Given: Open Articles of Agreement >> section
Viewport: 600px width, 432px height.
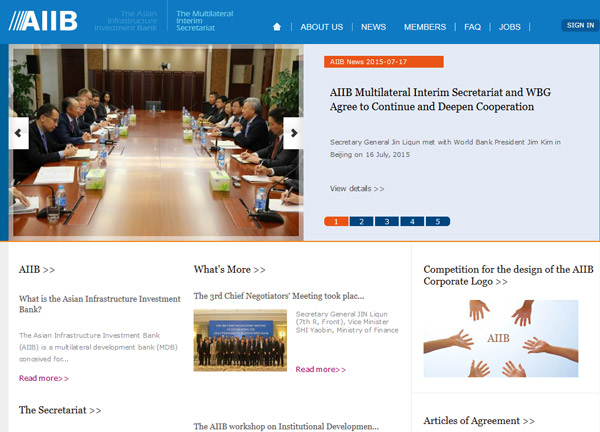Looking at the screenshot, I should [478, 421].
